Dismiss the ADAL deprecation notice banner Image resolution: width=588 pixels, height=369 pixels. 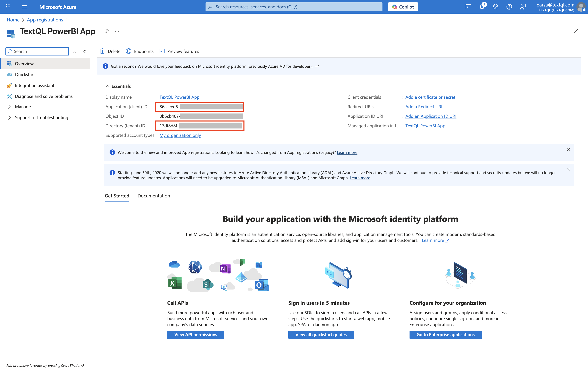[x=568, y=170]
